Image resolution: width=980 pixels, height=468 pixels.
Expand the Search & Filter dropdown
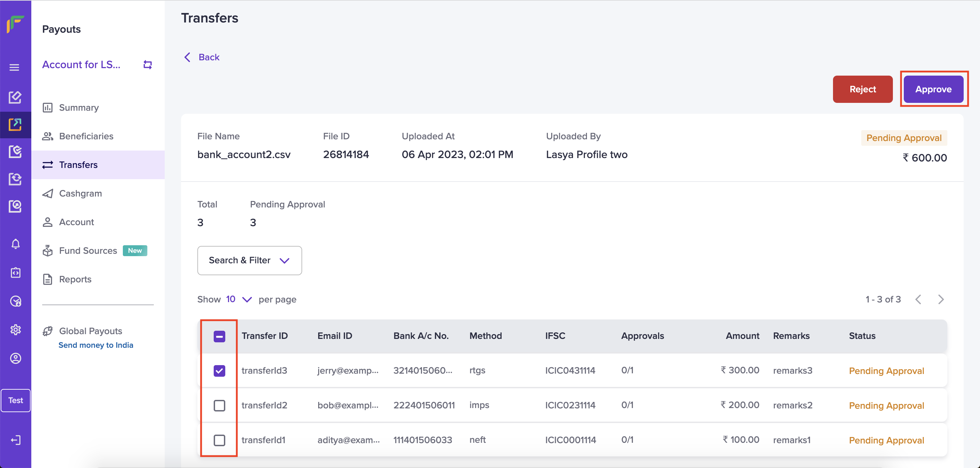pos(249,261)
